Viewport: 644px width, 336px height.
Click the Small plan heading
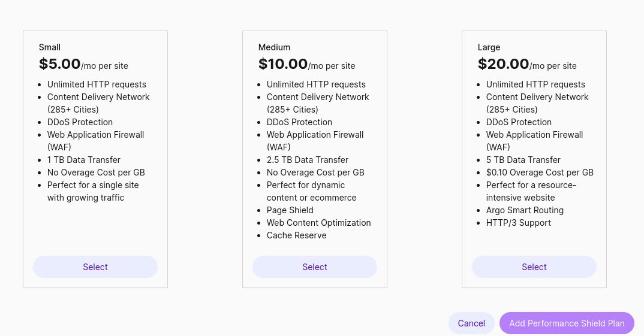coord(50,47)
